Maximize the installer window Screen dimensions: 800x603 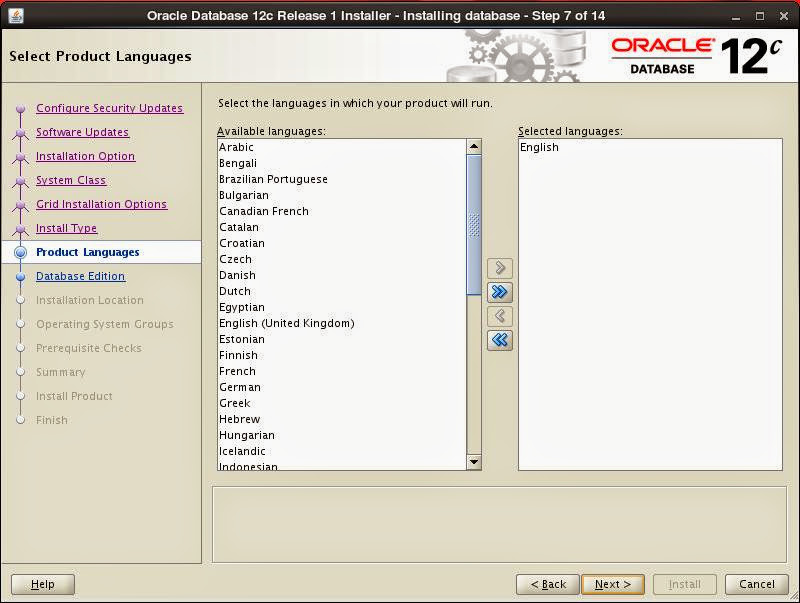(760, 16)
